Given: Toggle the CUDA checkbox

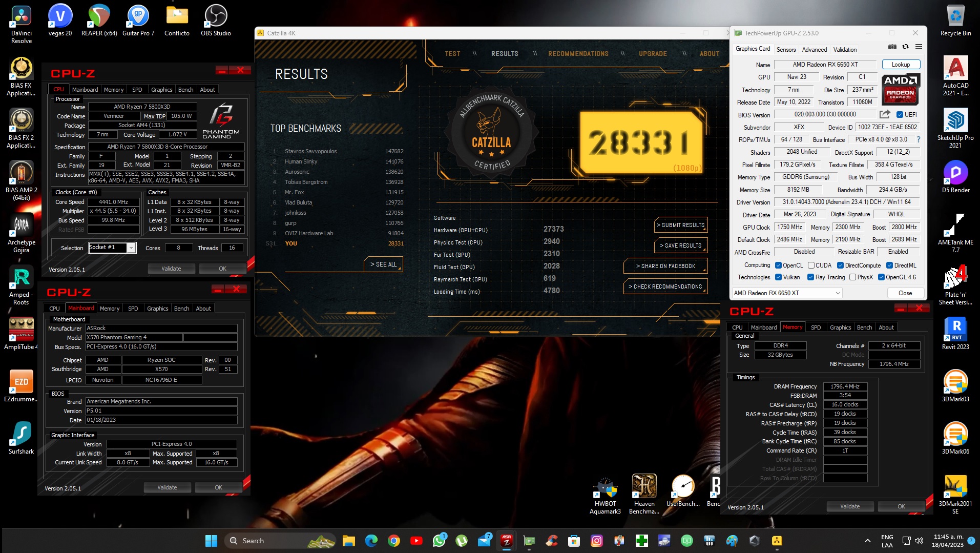Looking at the screenshot, I should click(811, 265).
